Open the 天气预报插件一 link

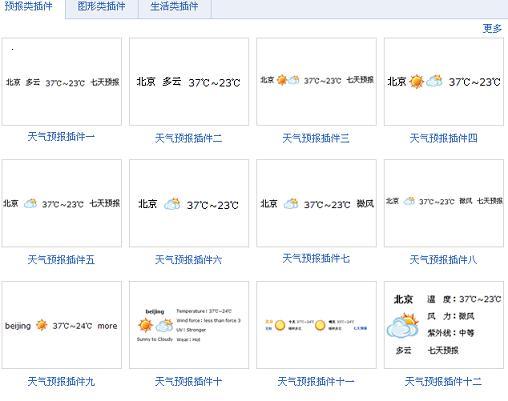tap(61, 136)
